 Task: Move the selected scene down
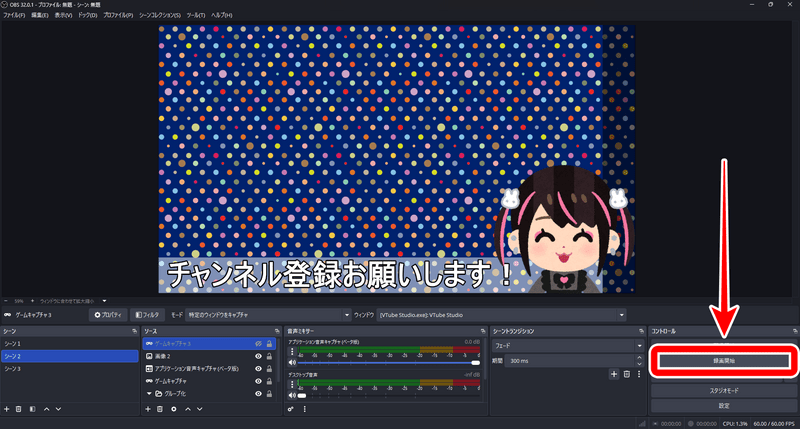pos(58,409)
